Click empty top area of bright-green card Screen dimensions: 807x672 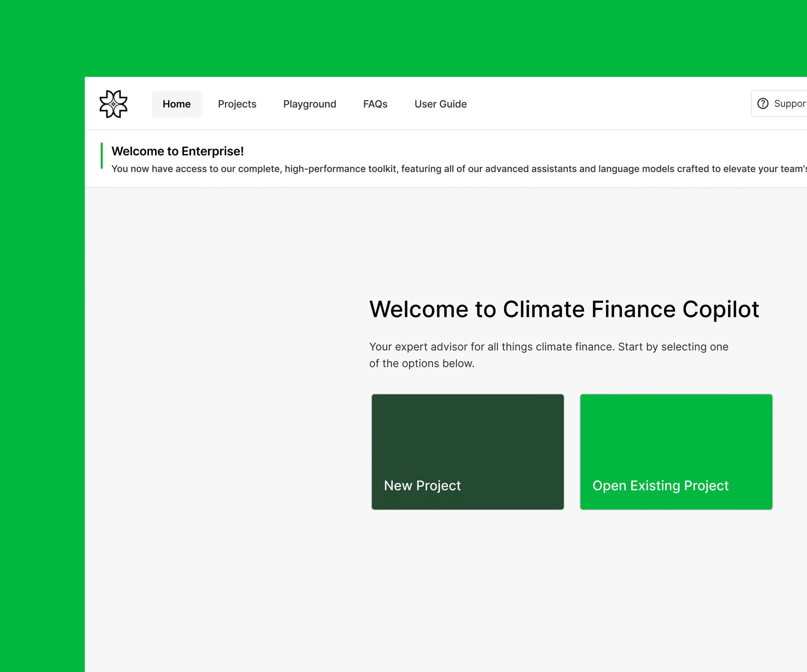pos(676,426)
